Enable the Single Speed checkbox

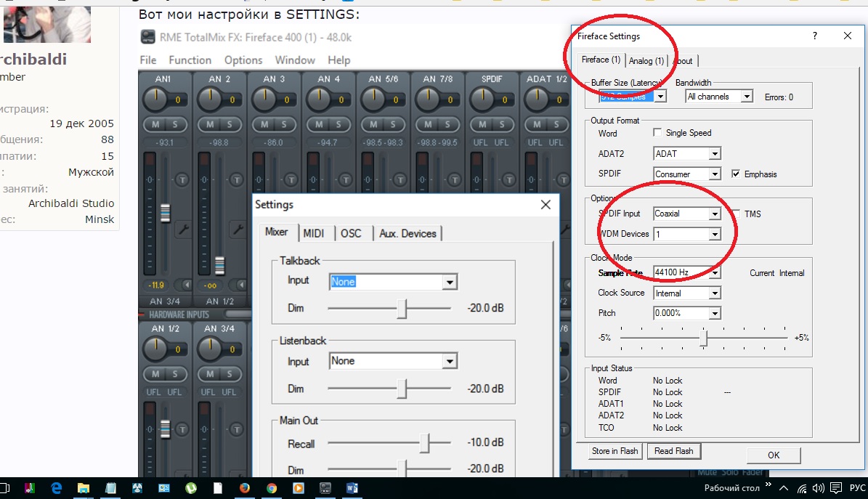[x=657, y=132]
